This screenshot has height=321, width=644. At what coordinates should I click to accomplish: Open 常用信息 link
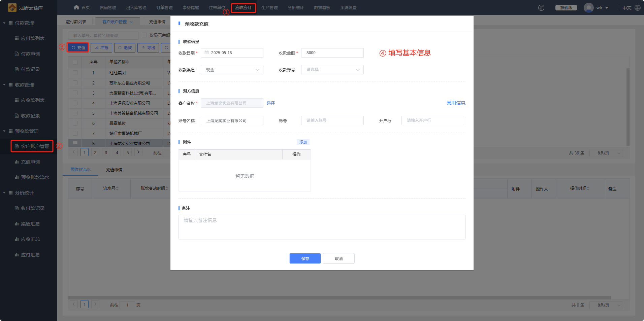point(456,103)
